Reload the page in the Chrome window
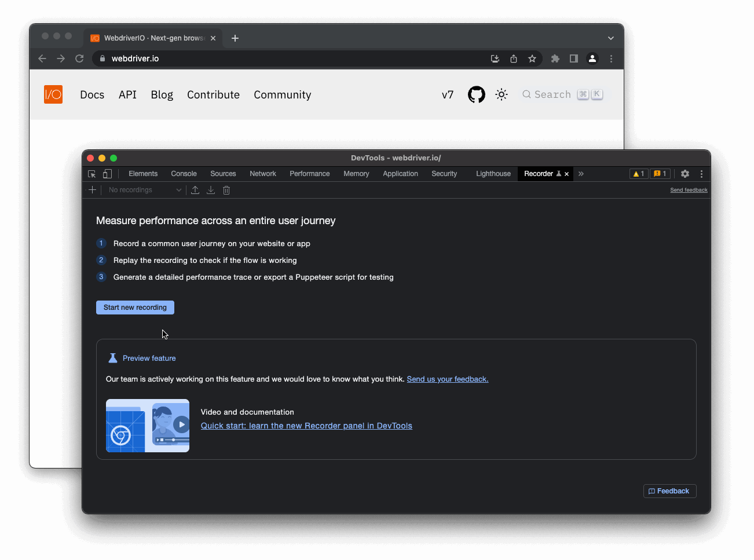Screen dimensions: 754x560 pos(79,58)
